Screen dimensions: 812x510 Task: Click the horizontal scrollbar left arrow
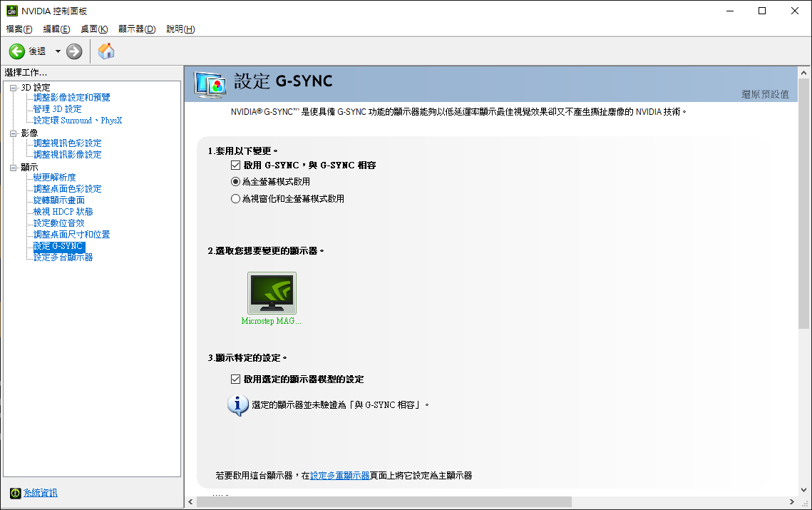(x=190, y=501)
